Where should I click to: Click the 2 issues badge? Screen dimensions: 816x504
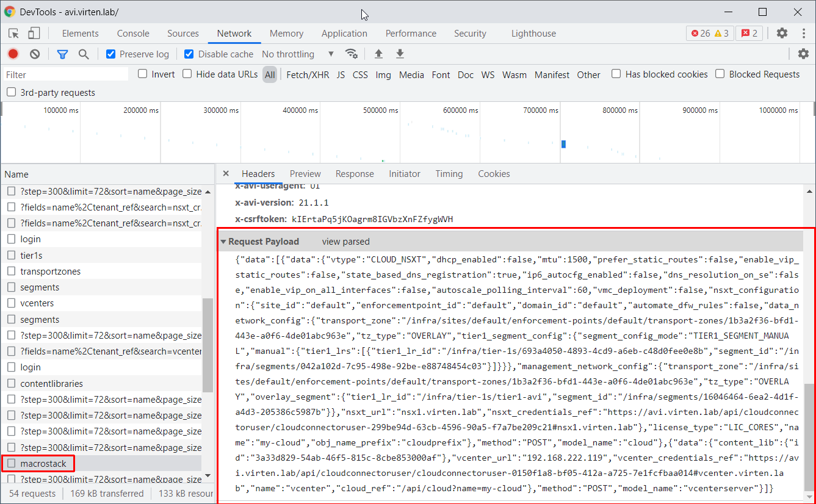click(x=749, y=34)
